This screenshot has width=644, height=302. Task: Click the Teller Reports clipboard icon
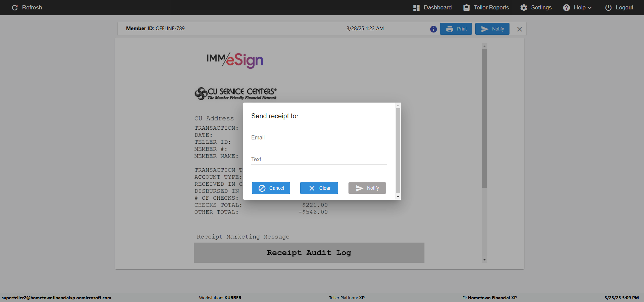click(467, 7)
